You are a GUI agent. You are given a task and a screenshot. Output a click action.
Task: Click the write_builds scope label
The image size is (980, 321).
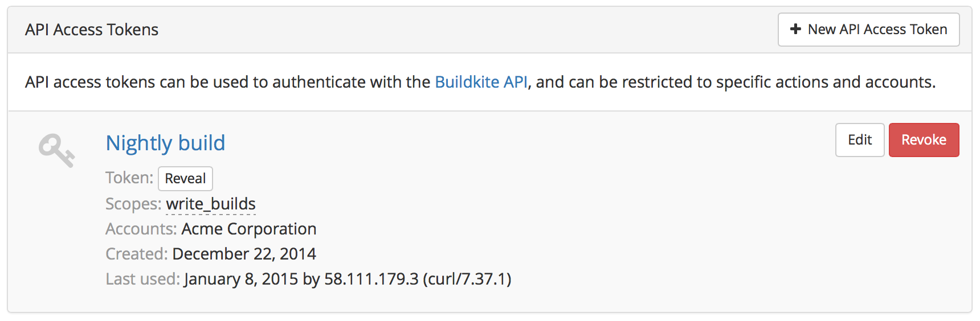[211, 204]
